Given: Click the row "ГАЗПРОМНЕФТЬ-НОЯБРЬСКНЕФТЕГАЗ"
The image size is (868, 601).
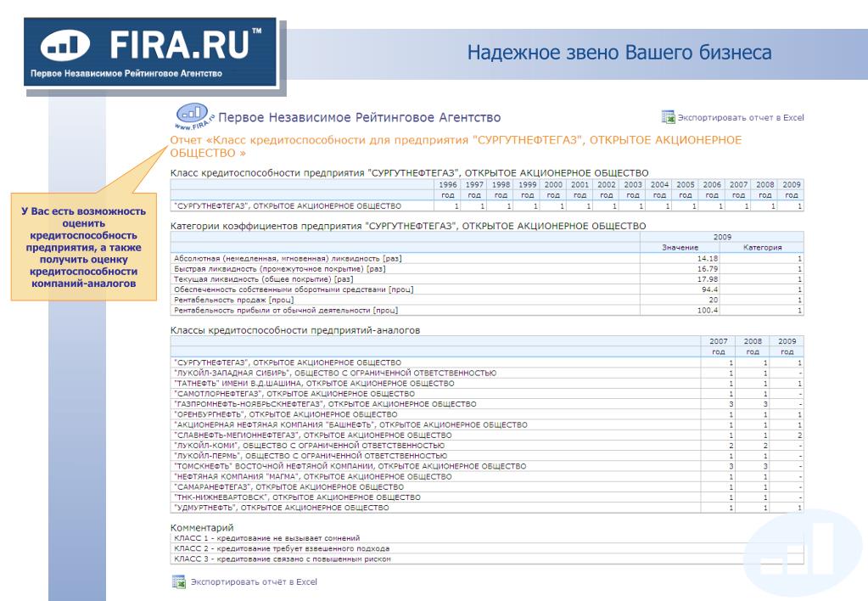Looking at the screenshot, I should tap(487, 404).
